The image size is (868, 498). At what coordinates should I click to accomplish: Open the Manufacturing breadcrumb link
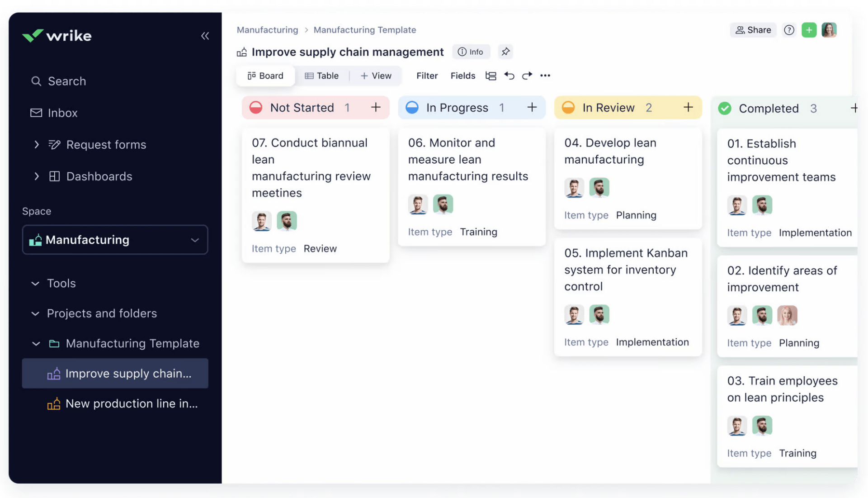pos(267,30)
